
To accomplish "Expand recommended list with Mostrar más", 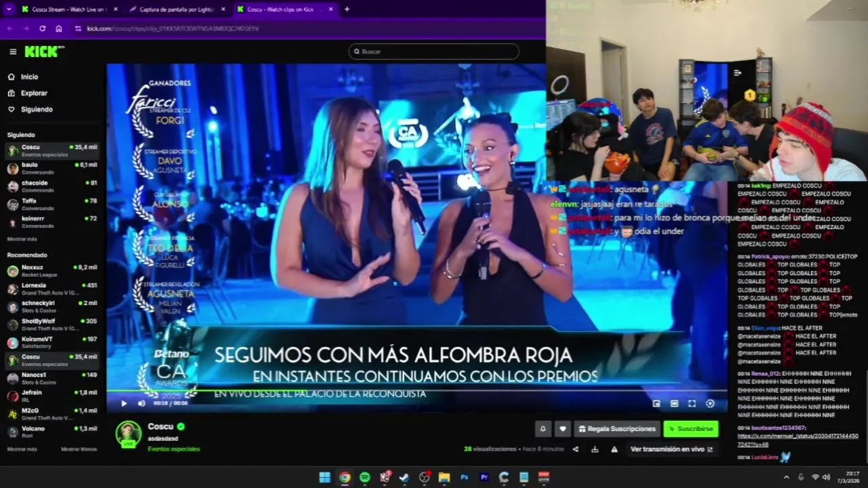I will point(22,449).
